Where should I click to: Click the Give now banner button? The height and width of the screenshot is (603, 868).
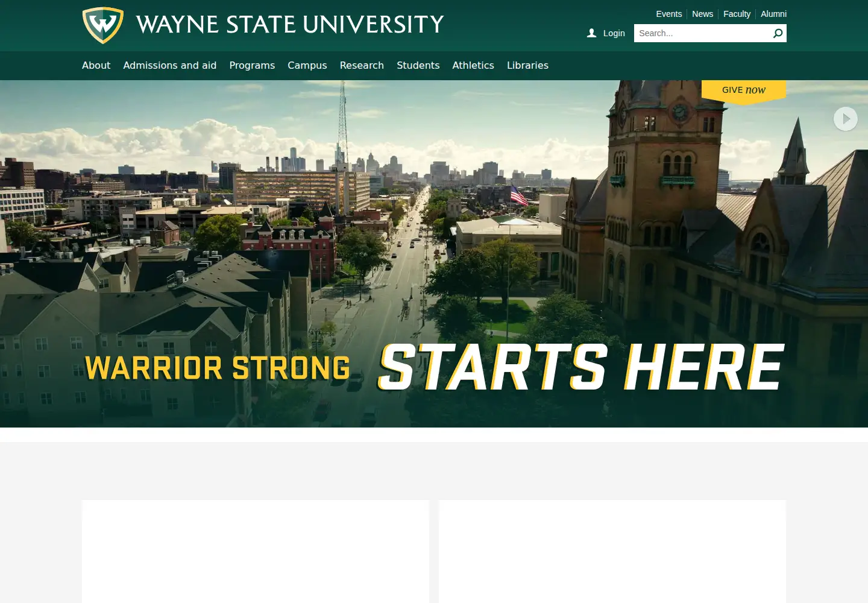coord(744,91)
